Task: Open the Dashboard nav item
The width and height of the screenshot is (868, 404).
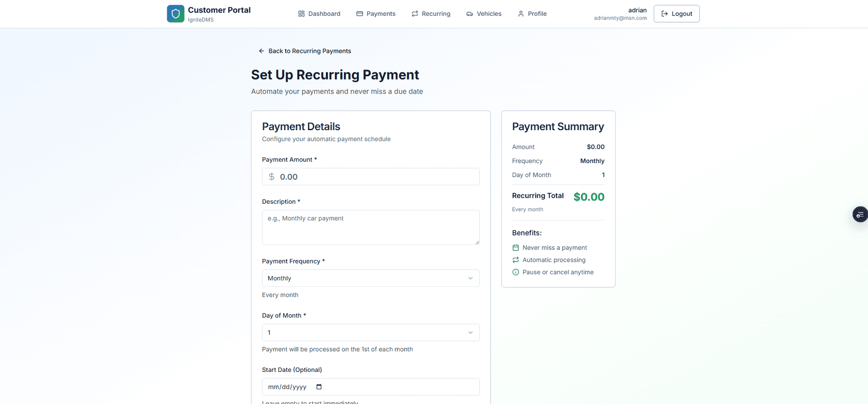Action: (319, 14)
